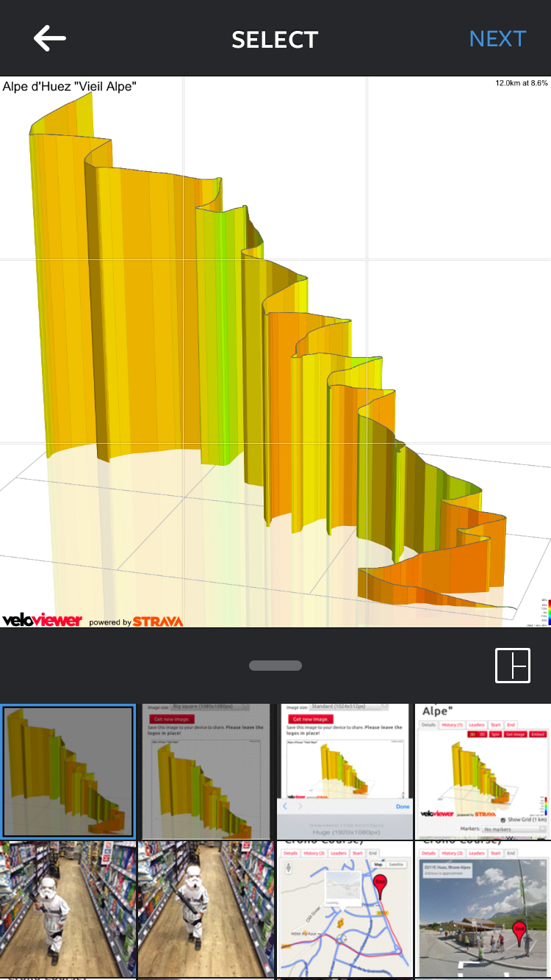Tap the Strava logo in the preview
This screenshot has height=980, width=551.
point(157,621)
